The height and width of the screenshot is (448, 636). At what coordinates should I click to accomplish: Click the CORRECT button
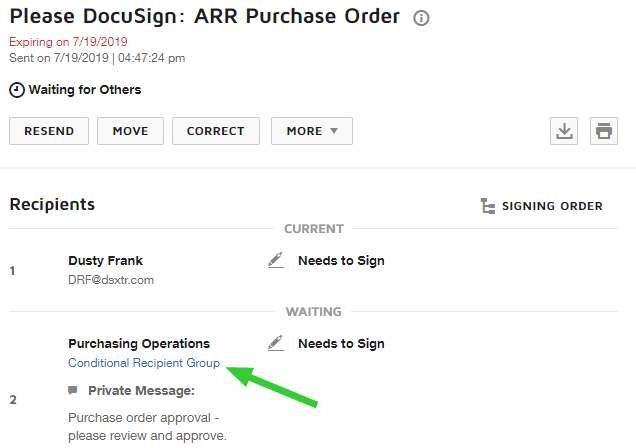coord(216,131)
